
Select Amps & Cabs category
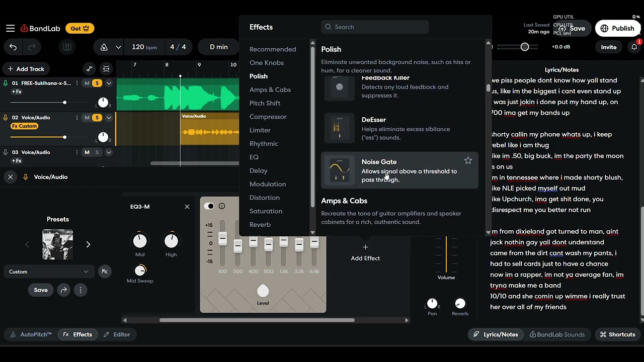tap(270, 89)
